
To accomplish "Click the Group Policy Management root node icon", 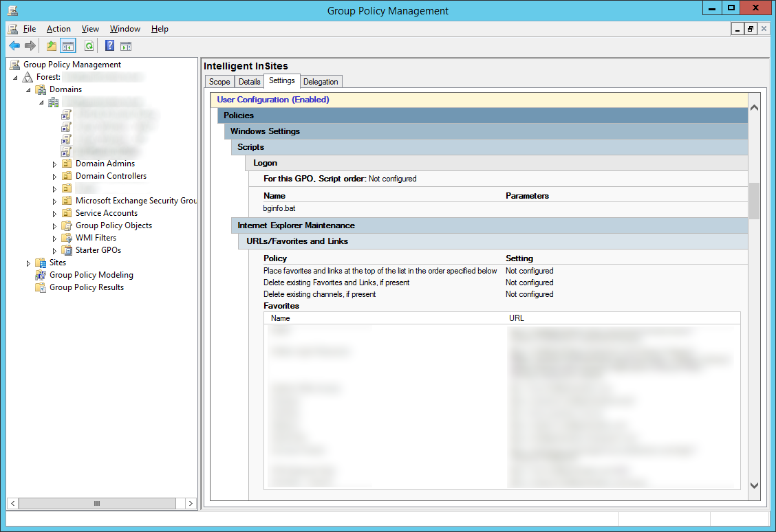I will tap(15, 65).
